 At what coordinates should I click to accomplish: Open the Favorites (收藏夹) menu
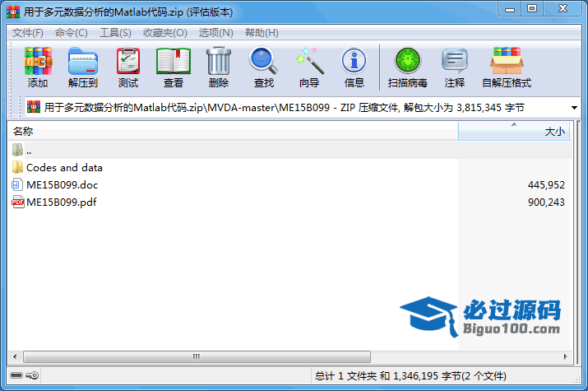[165, 33]
